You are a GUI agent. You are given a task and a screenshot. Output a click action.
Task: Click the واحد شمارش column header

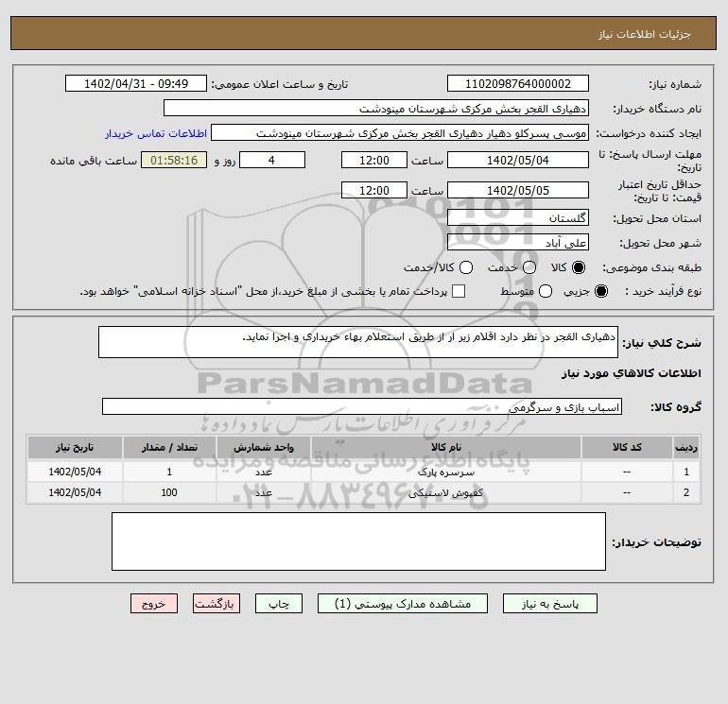(x=263, y=447)
